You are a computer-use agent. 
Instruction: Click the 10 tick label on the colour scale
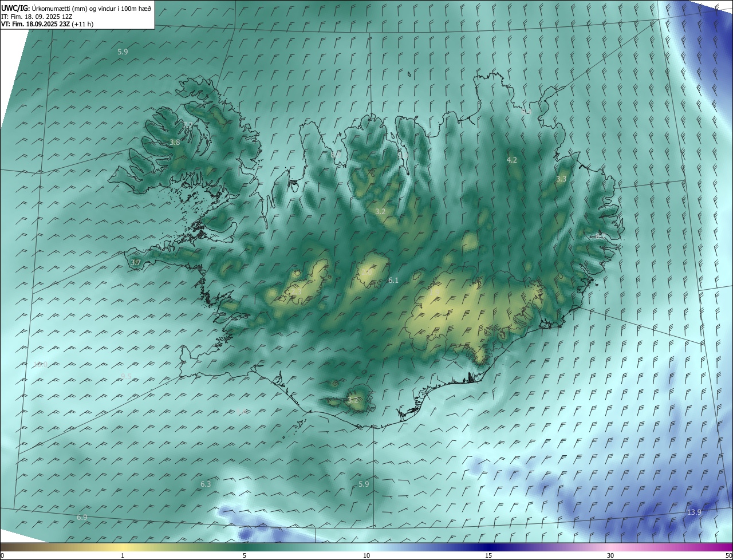tap(366, 556)
